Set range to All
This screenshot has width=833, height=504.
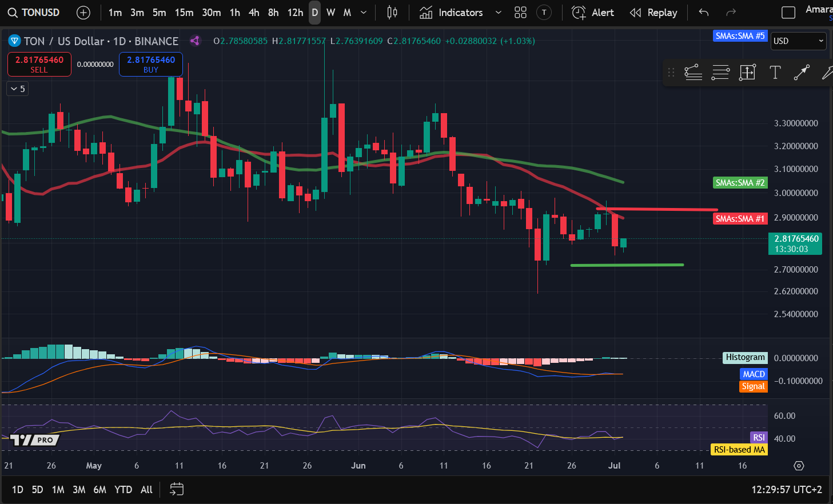tap(147, 490)
